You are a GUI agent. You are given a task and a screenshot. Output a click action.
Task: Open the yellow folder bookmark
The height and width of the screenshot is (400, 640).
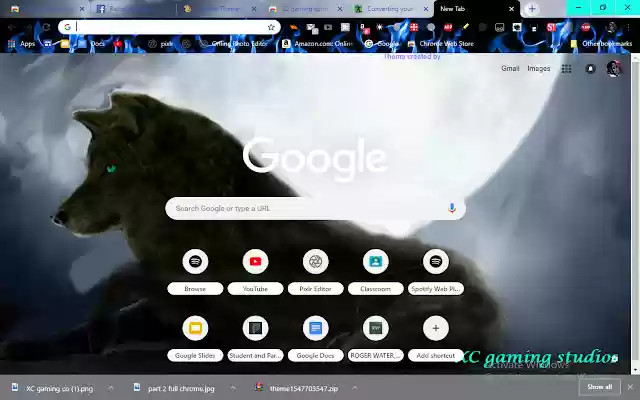click(x=64, y=44)
